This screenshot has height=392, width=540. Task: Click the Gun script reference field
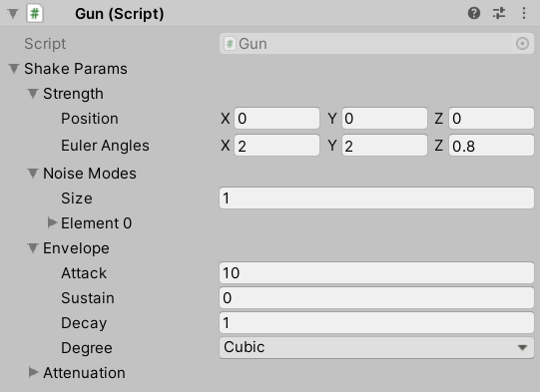click(x=376, y=44)
